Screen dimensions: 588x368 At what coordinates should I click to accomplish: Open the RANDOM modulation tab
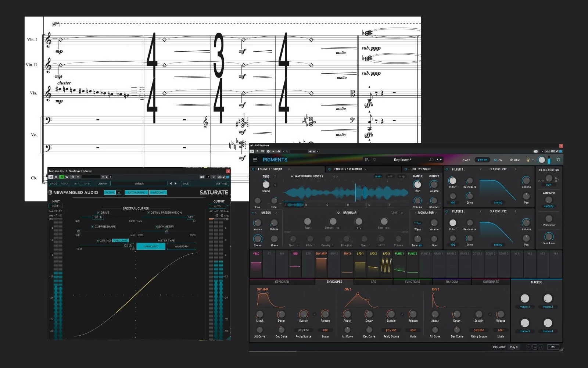pos(452,282)
